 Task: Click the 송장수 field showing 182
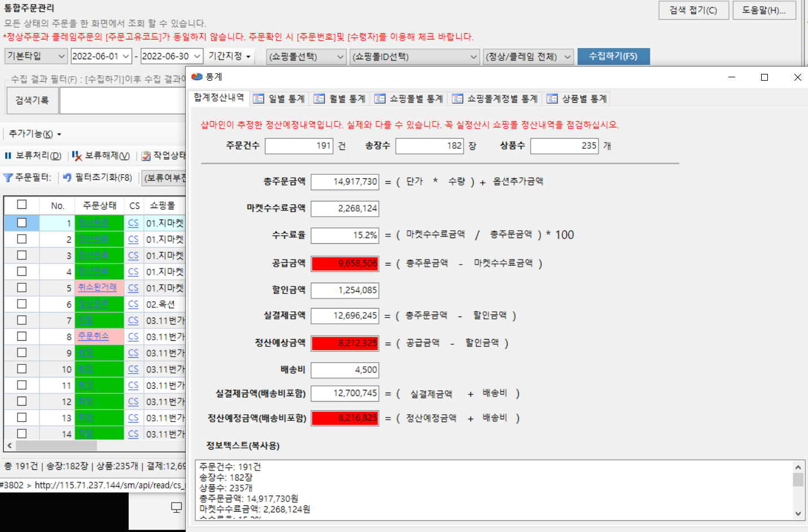[430, 146]
